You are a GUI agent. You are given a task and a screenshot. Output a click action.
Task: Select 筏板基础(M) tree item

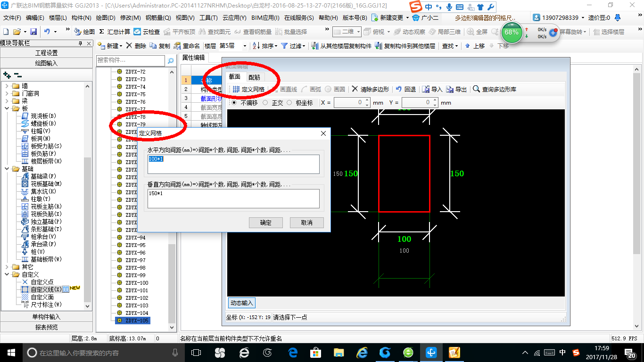(46, 184)
